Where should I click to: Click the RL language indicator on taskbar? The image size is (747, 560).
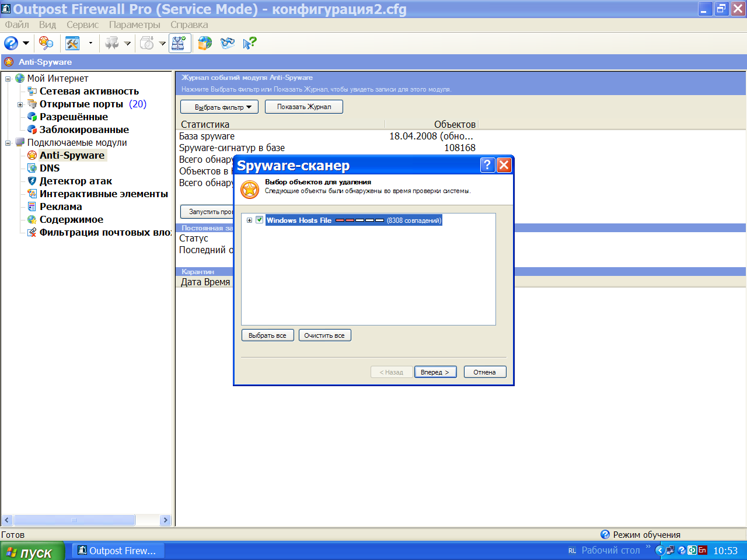click(572, 551)
